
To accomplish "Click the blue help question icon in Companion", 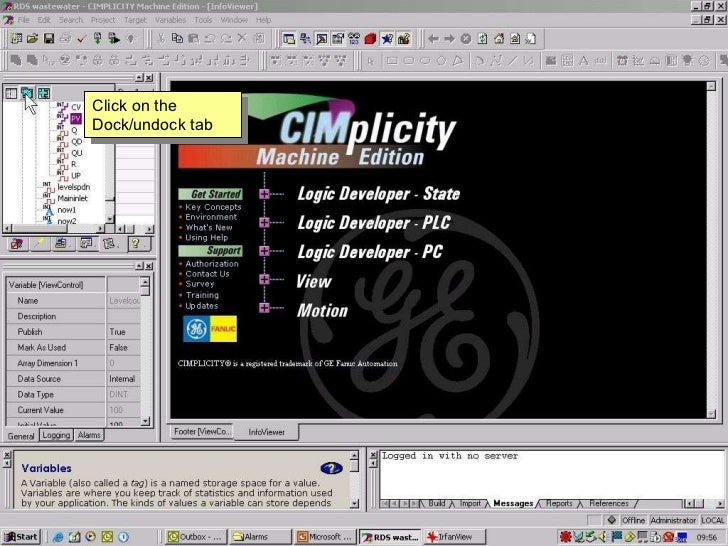I will 332,468.
